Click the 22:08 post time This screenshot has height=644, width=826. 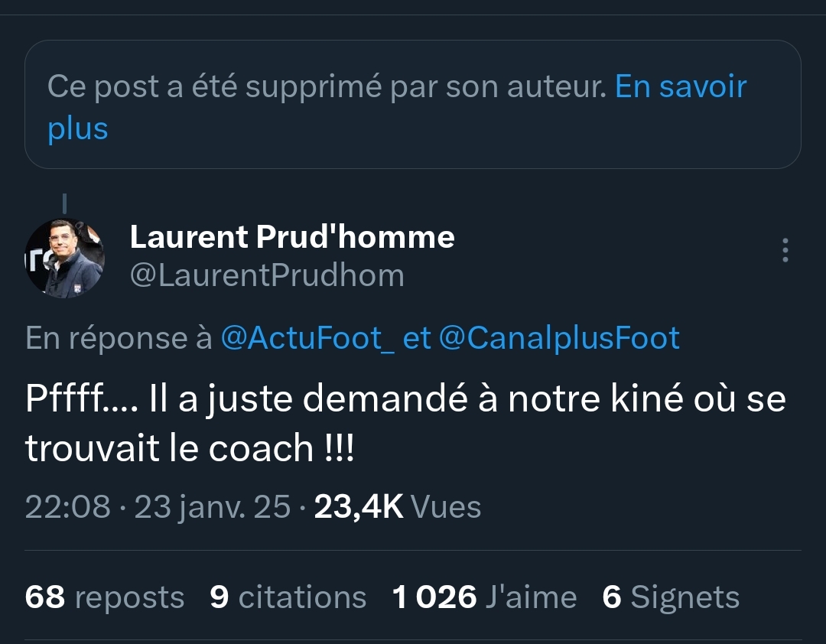pyautogui.click(x=67, y=507)
